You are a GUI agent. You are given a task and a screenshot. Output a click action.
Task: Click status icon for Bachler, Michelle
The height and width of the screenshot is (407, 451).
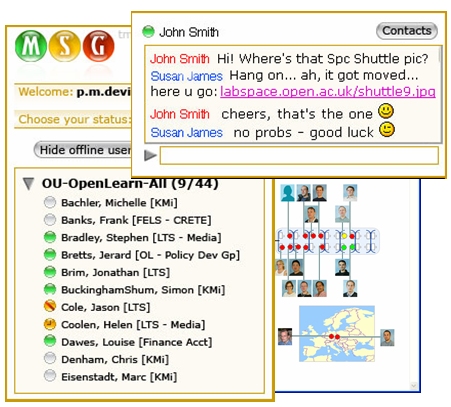point(50,202)
